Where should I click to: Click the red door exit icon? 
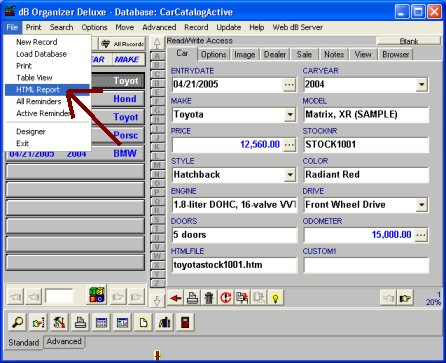tap(185, 323)
